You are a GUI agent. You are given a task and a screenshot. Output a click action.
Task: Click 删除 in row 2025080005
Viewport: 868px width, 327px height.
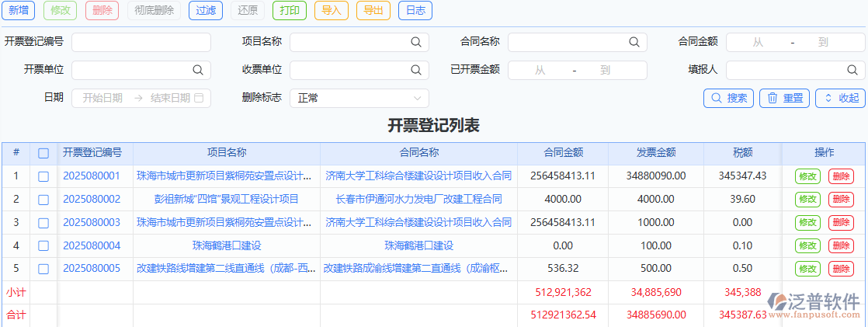(x=841, y=269)
